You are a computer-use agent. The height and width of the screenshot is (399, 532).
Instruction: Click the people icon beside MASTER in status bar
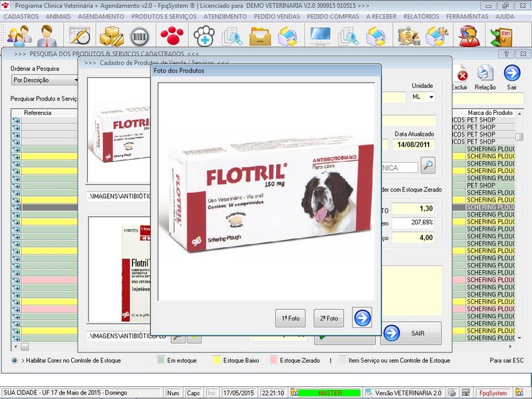click(x=294, y=392)
